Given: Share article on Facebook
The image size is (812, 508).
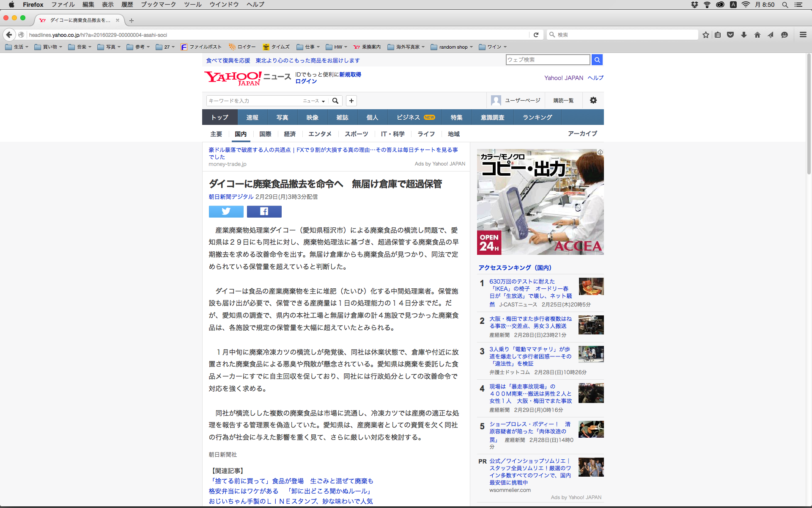Looking at the screenshot, I should pos(264,211).
